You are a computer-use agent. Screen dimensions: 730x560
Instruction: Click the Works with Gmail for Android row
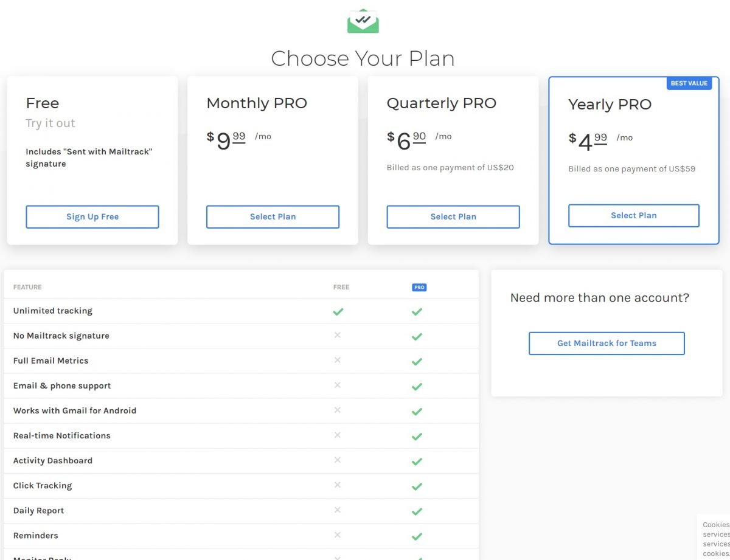coord(75,411)
